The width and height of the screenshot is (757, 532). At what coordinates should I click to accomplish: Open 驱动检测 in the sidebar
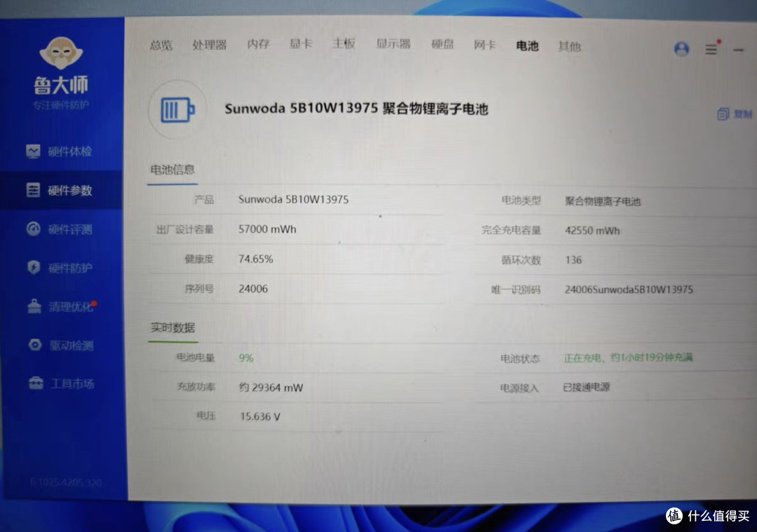coord(61,345)
